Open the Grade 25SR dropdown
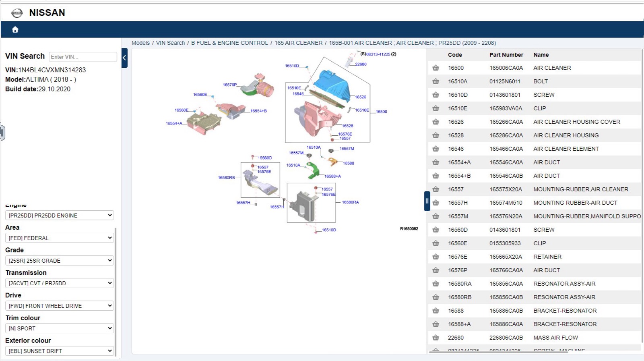The height and width of the screenshot is (361, 644). pos(60,261)
